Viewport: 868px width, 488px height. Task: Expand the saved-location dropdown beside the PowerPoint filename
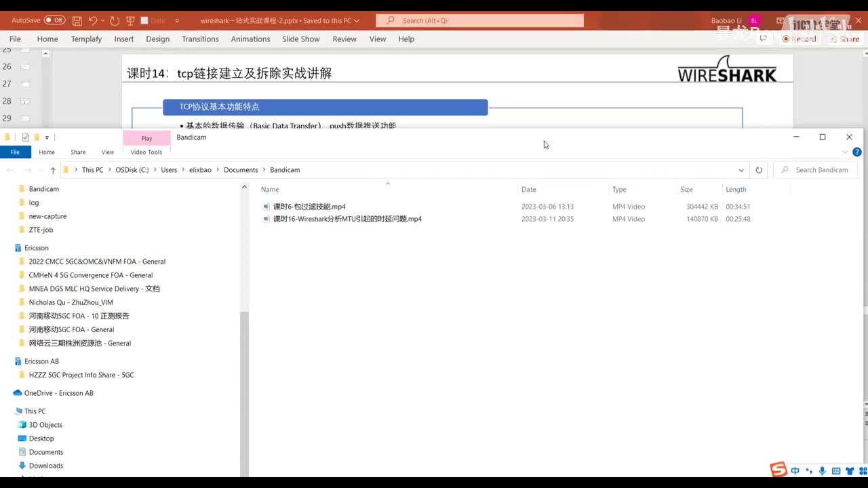click(357, 21)
